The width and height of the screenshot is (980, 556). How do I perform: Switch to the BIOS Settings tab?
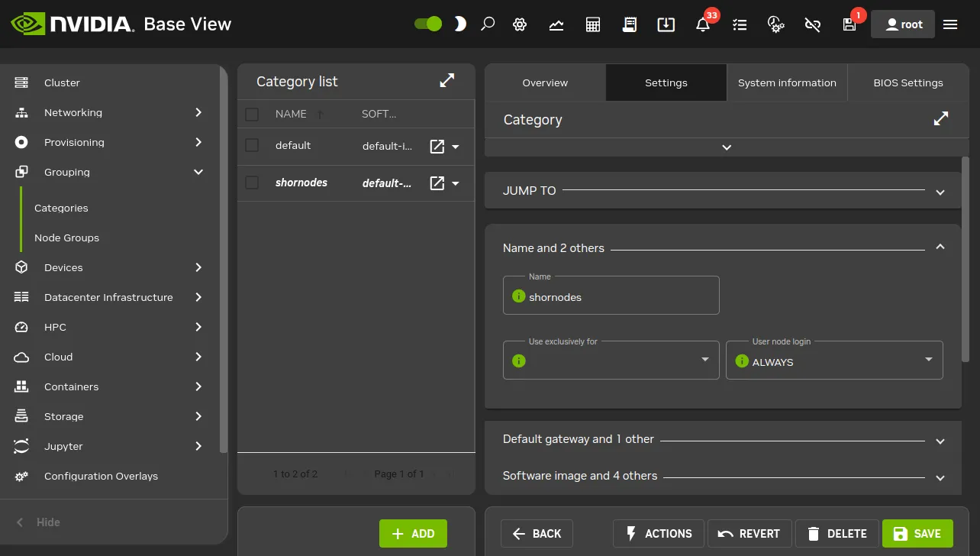[908, 82]
